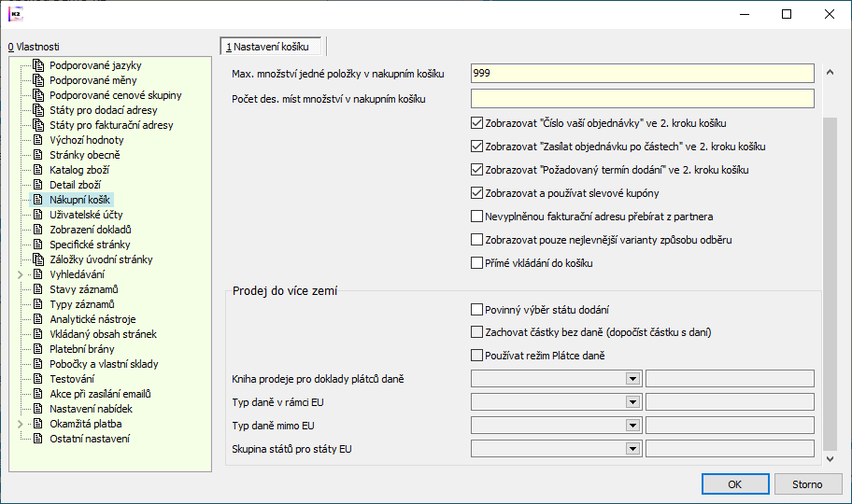Viewport: 852px width, 504px height.
Task: Click the page icon next to Testování
Action: pos(38,379)
